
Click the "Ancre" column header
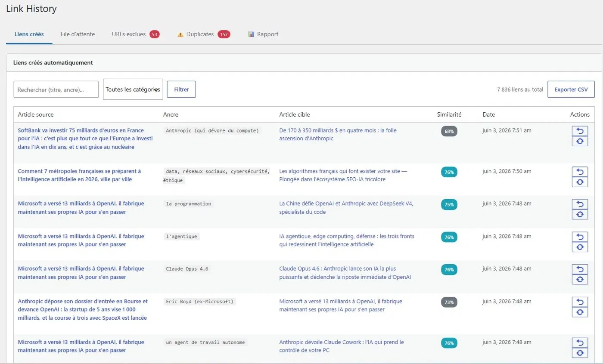[171, 114]
